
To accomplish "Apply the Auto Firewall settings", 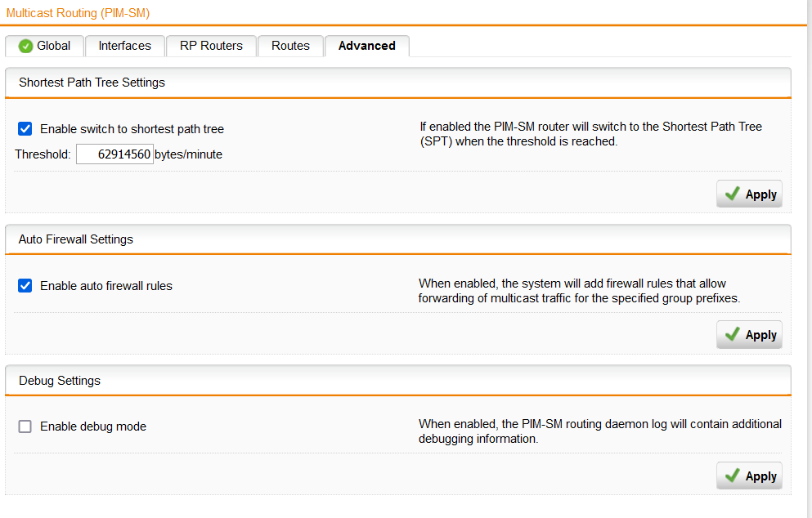I will 749,335.
